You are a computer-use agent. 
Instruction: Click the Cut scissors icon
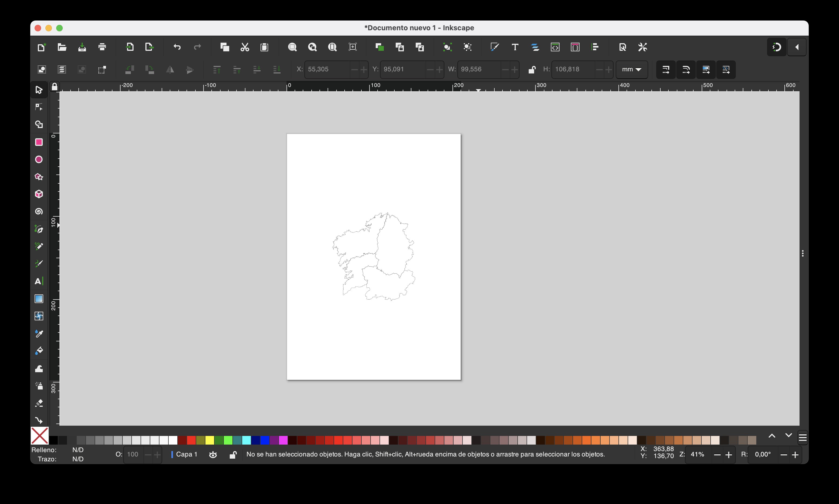click(245, 47)
